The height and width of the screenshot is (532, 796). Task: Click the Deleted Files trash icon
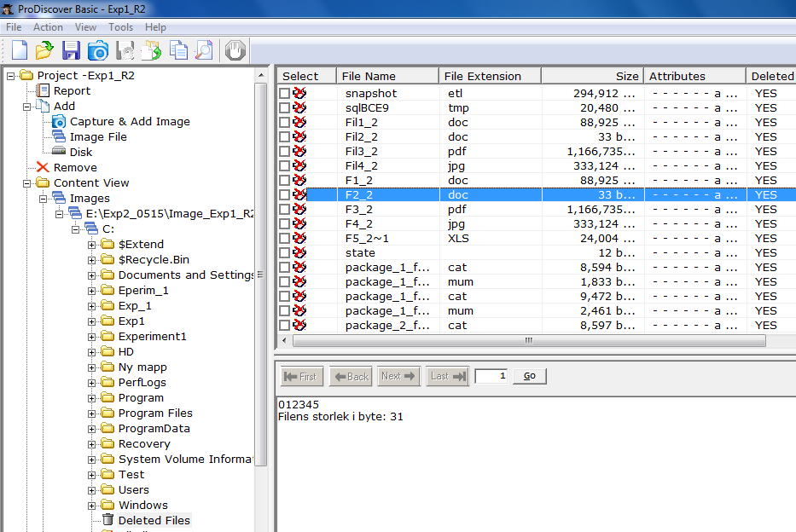107,519
